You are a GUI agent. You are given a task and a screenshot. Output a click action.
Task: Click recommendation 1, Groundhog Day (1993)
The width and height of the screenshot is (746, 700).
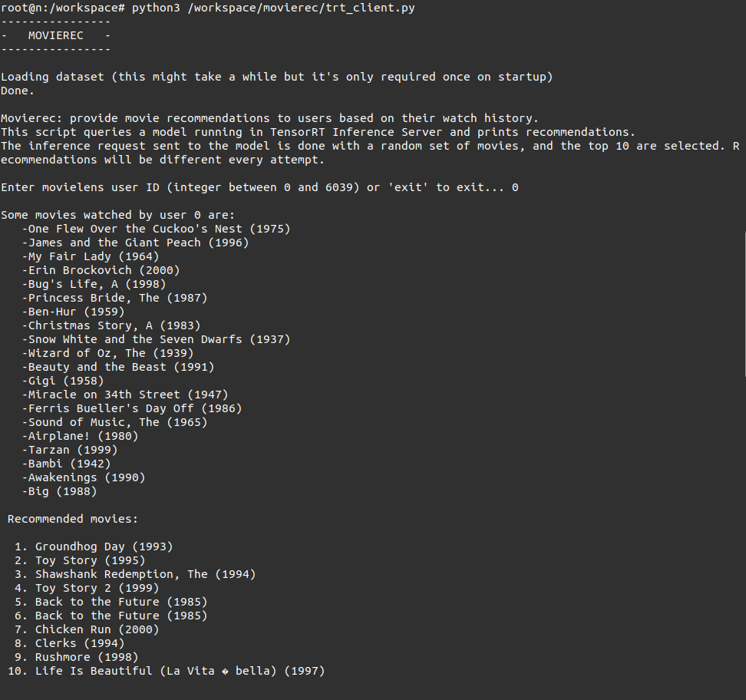click(x=104, y=546)
